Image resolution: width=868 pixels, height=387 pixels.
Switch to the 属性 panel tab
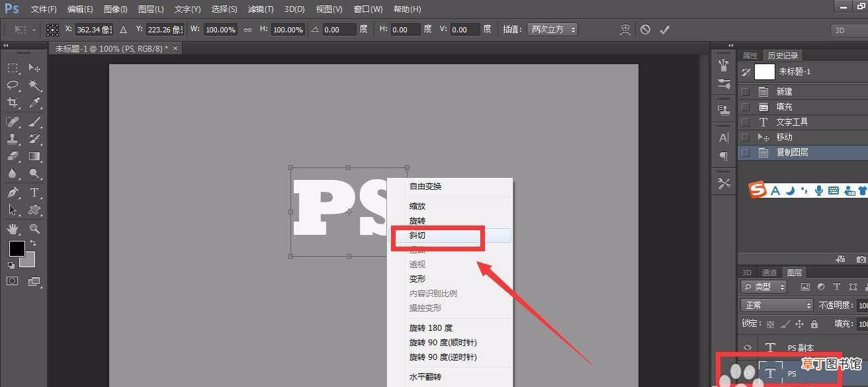750,56
